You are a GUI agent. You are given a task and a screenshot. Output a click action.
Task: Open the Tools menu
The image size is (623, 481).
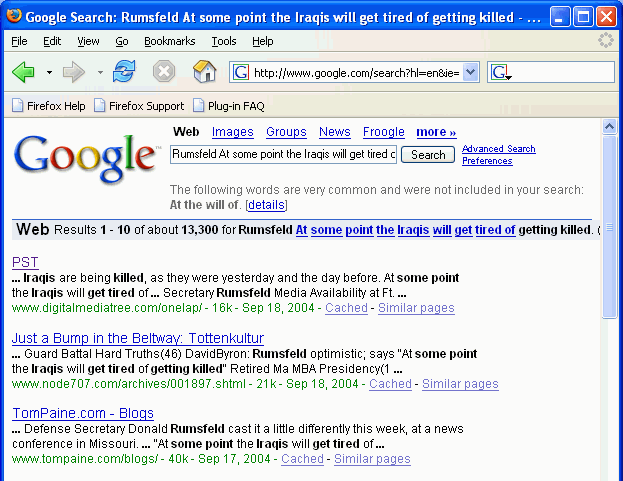[224, 41]
